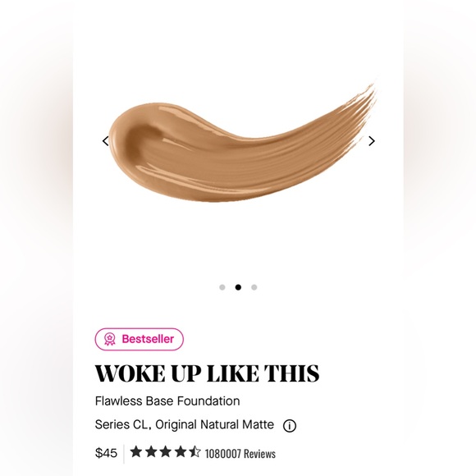The width and height of the screenshot is (476, 476).
Task: Select the first carousel dot indicator
Action: (222, 287)
